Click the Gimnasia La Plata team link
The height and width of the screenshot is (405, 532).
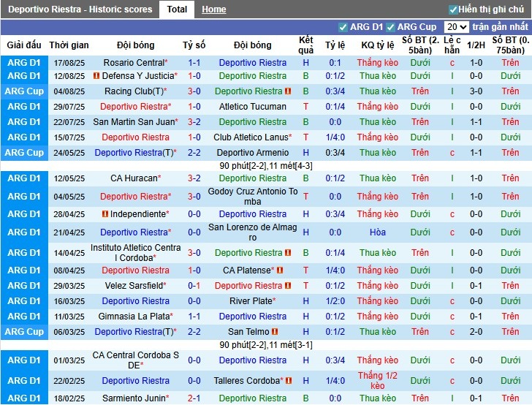(134, 317)
